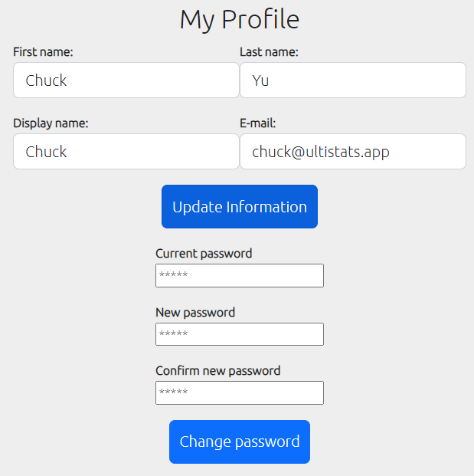474x476 pixels.
Task: Click the 'E-mail:' label text
Action: 258,123
